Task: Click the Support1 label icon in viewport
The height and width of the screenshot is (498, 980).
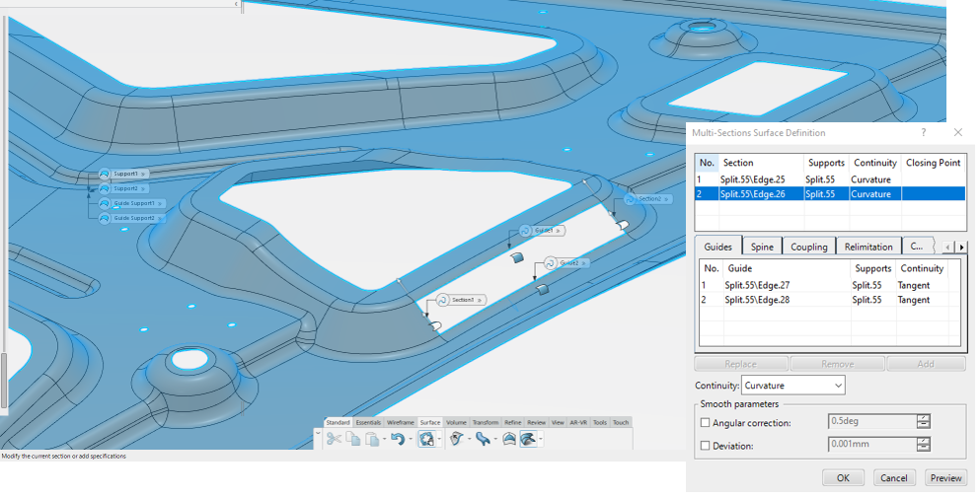Action: (105, 174)
